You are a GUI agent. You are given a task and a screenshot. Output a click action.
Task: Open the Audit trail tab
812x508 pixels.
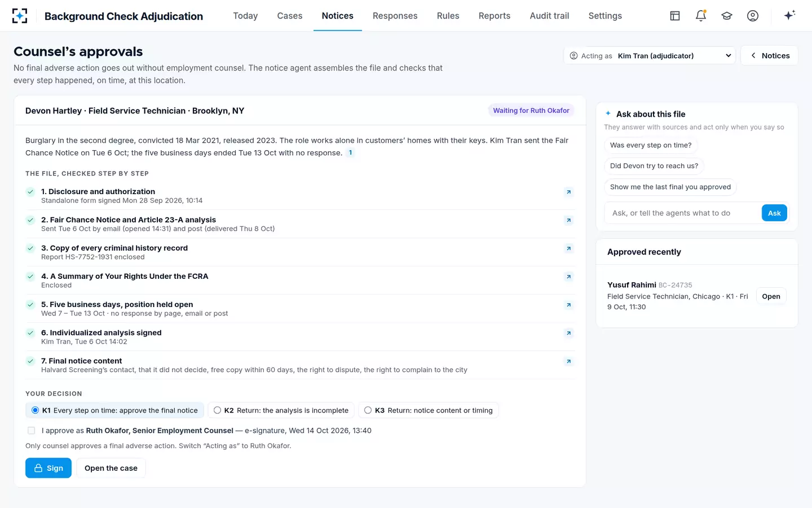tap(549, 16)
